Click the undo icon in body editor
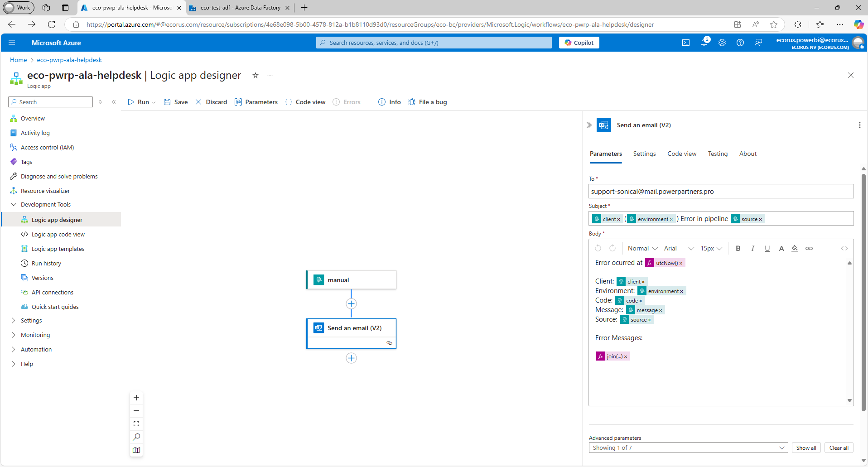The height and width of the screenshot is (467, 868). click(x=598, y=248)
